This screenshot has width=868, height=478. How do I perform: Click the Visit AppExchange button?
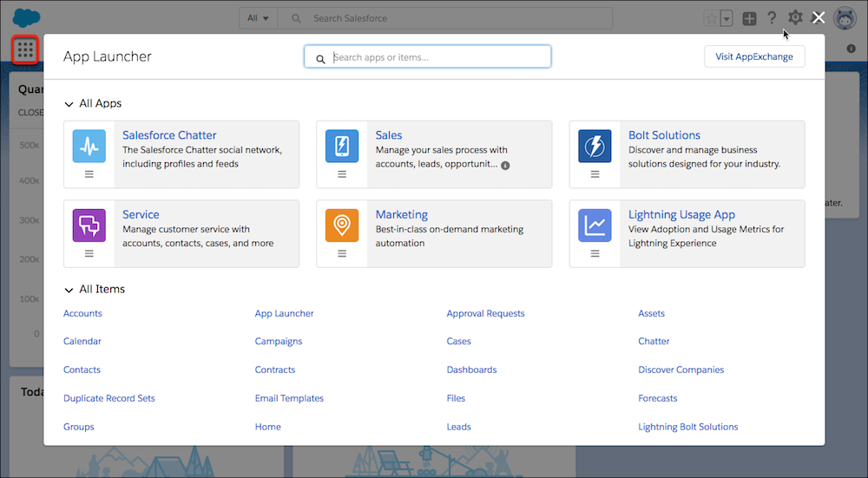tap(754, 56)
